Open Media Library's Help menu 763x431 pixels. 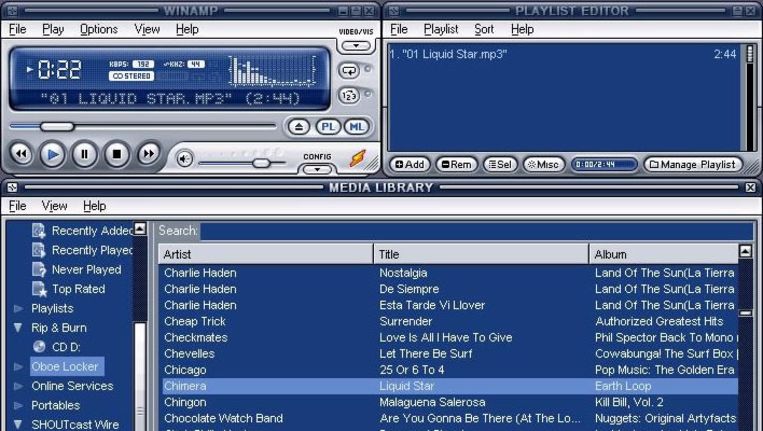click(94, 206)
